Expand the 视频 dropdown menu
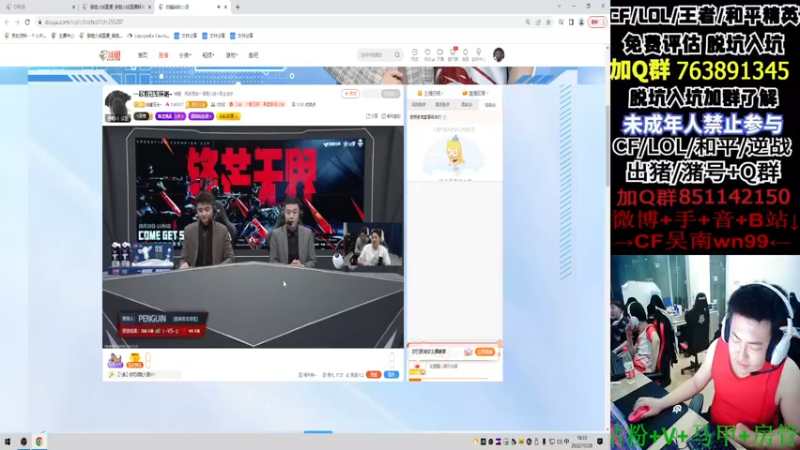The height and width of the screenshot is (450, 800). coord(208,55)
